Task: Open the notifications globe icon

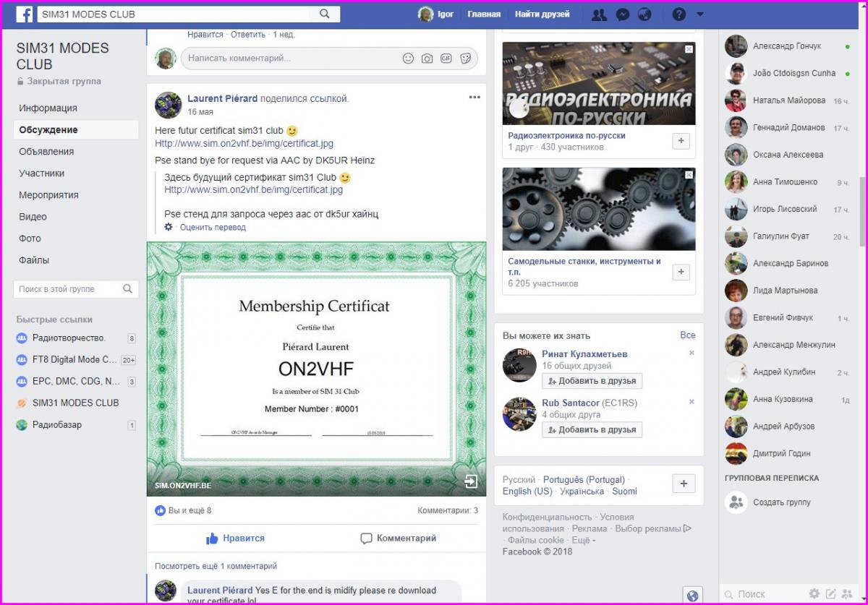Action: 644,14
